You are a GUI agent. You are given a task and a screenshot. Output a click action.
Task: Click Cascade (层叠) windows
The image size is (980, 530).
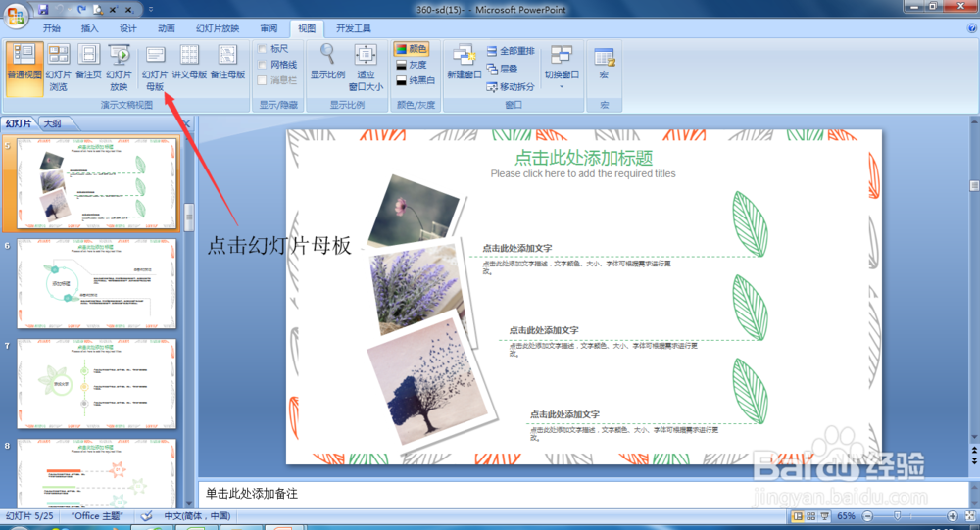503,69
